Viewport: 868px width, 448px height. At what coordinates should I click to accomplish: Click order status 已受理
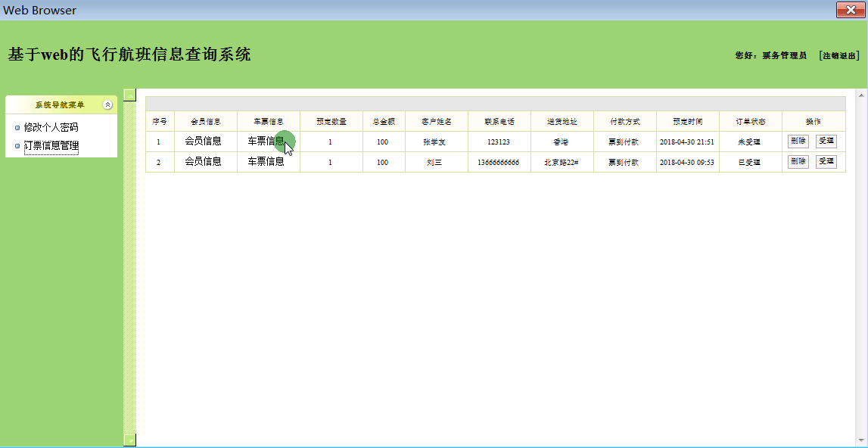coord(749,162)
